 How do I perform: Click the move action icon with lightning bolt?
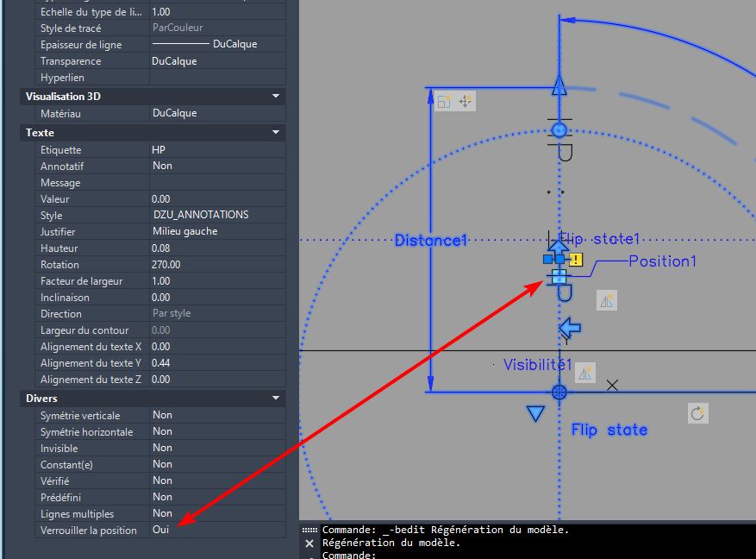[465, 101]
